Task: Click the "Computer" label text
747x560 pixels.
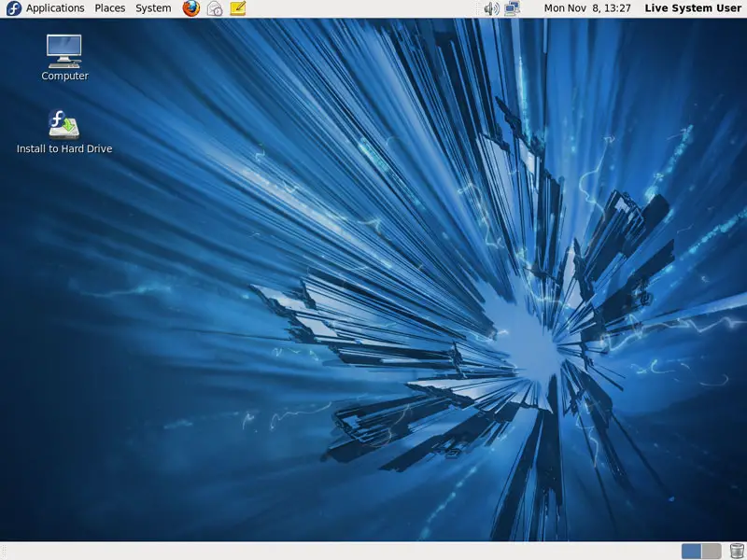Action: tap(64, 76)
